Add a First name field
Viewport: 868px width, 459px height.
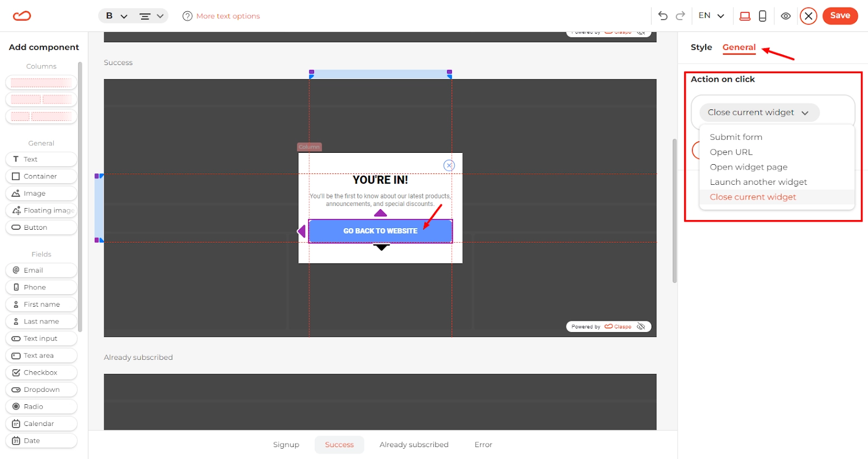(x=41, y=305)
